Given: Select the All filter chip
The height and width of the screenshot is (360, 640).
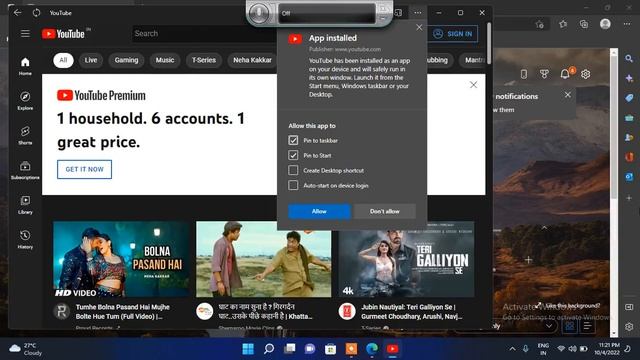Looking at the screenshot, I should 63,60.
